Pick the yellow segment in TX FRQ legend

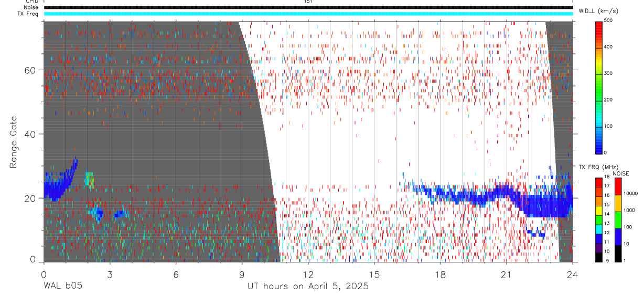[598, 211]
